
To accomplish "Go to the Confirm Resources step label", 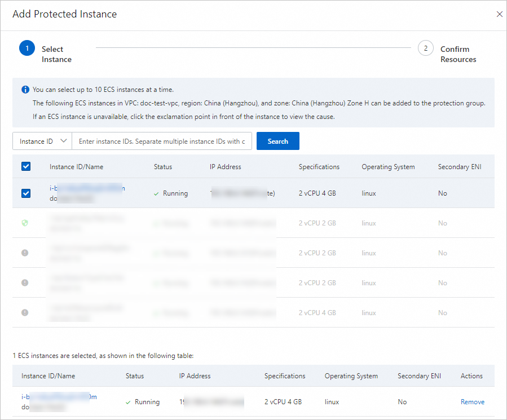I will click(458, 54).
